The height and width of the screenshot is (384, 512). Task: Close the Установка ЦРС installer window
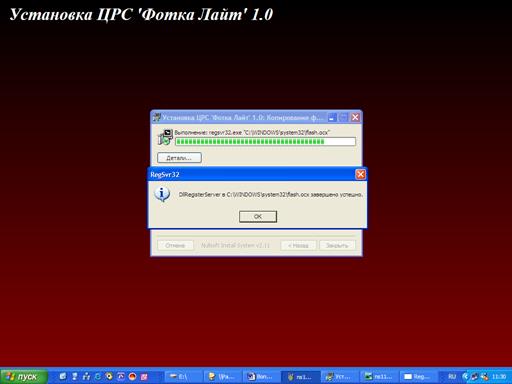(355, 117)
